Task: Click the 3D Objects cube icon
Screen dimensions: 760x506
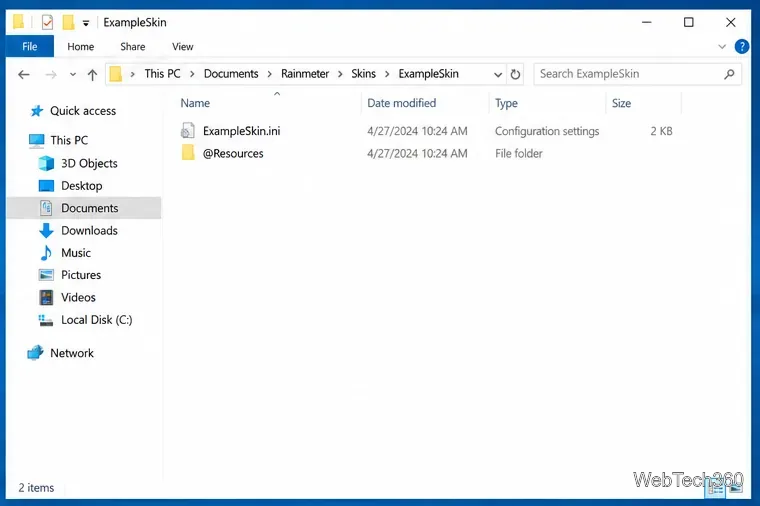Action: coord(46,163)
